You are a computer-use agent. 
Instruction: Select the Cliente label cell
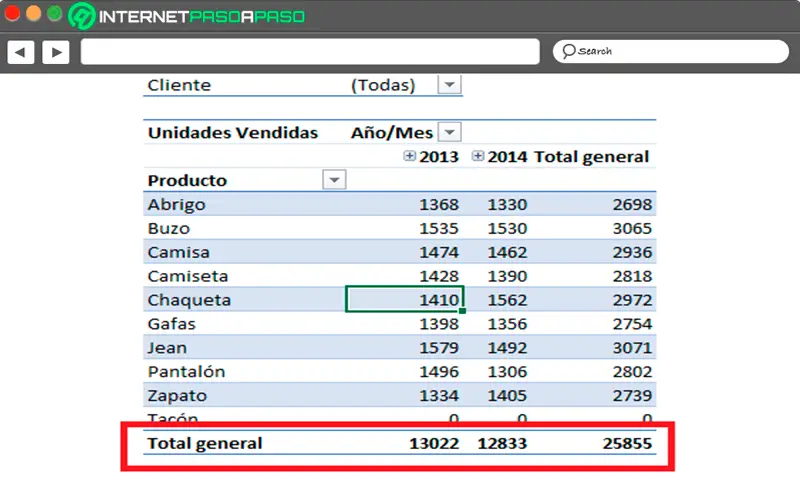(179, 85)
